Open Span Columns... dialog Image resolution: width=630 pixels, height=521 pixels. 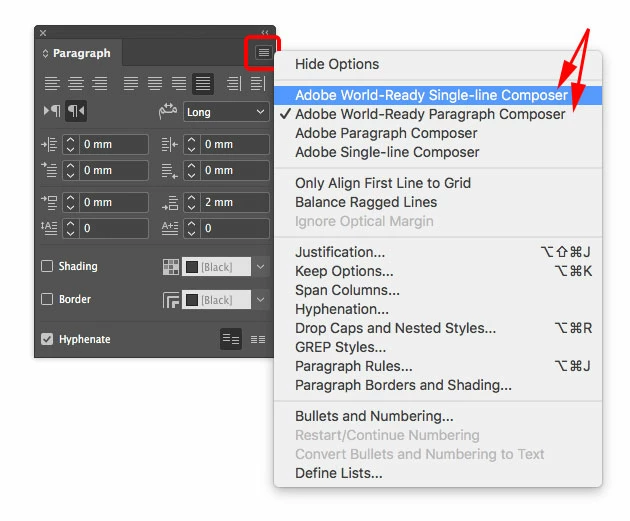pos(438,290)
